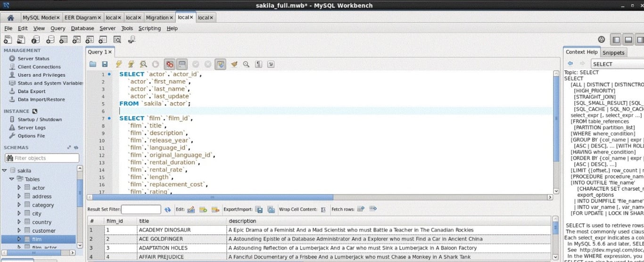This screenshot has width=644, height=262.
Task: Open a script file in Query editor
Action: [93, 64]
